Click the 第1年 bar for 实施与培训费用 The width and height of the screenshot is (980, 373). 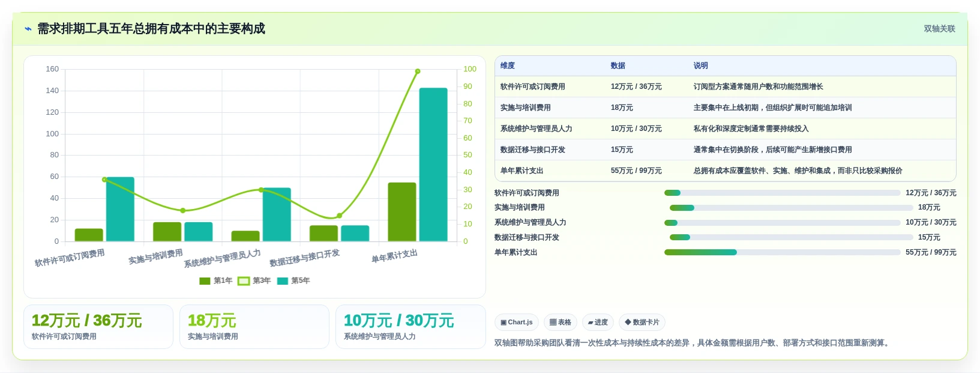coord(167,232)
